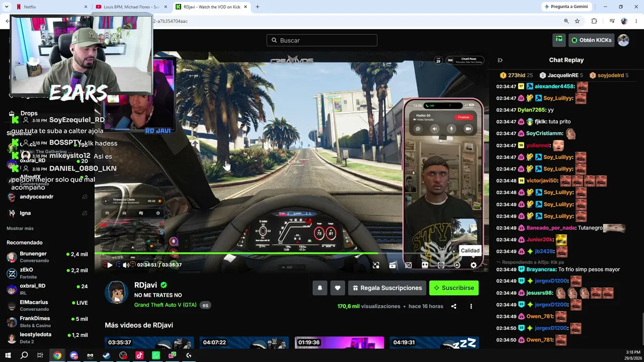Bookmark this page with the star
The width and height of the screenshot is (644, 362).
click(577, 21)
